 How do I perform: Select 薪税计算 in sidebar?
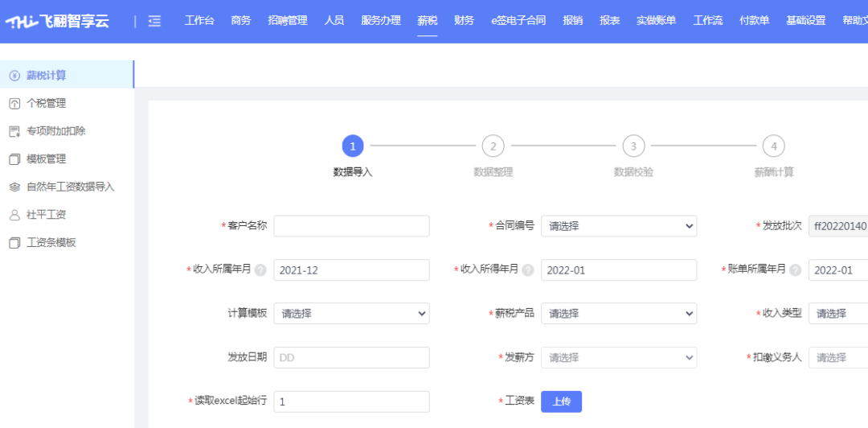coord(67,74)
